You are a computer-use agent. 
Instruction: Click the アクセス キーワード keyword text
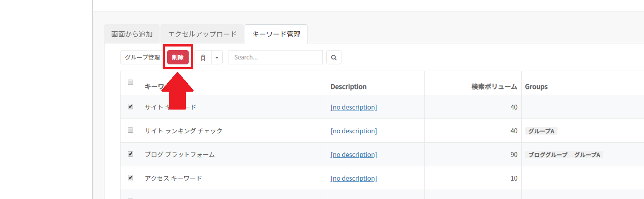tap(173, 178)
